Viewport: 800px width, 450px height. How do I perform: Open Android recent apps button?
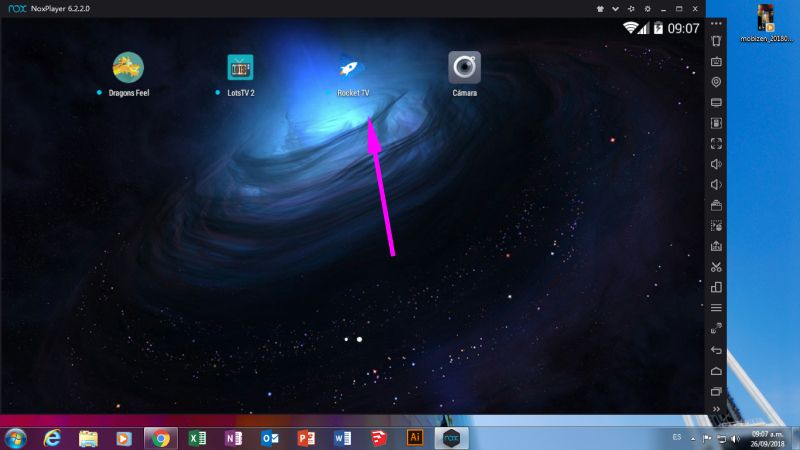click(716, 391)
